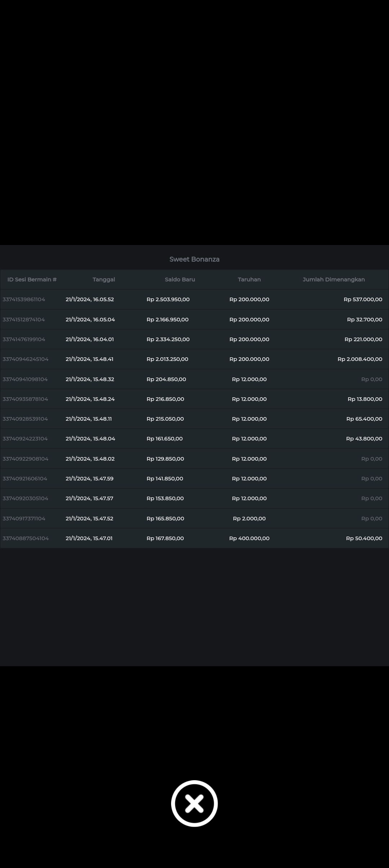Select session 33741476199104 row
The width and height of the screenshot is (389, 868).
[x=24, y=339]
